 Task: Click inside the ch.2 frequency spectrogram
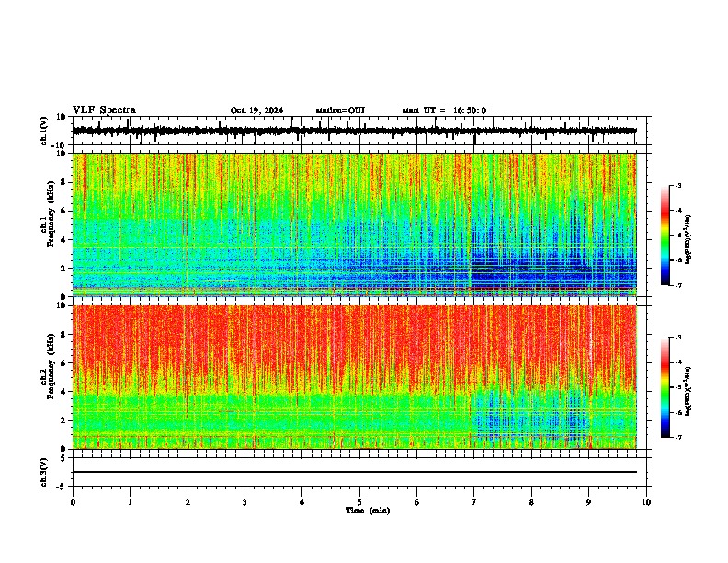point(355,377)
